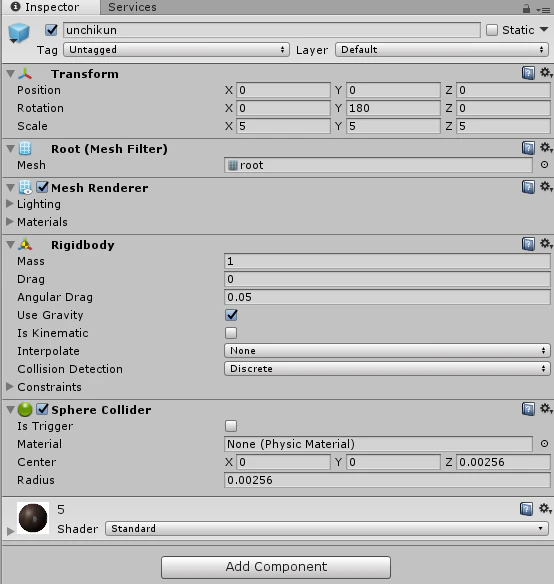The image size is (554, 584).
Task: Open Mesh Filter gear settings menu
Action: (x=546, y=147)
